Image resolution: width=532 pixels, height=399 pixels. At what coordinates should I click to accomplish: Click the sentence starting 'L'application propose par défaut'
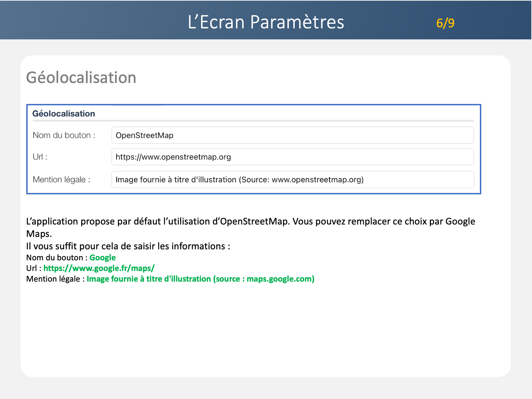tap(251, 227)
